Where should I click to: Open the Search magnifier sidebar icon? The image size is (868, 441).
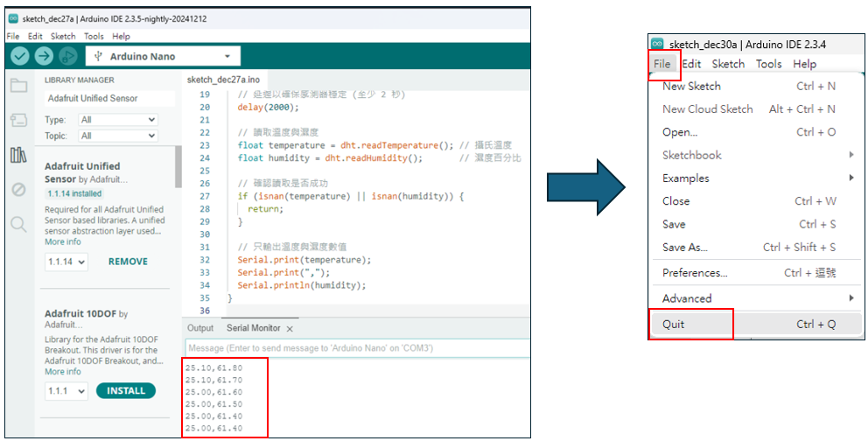[x=19, y=224]
